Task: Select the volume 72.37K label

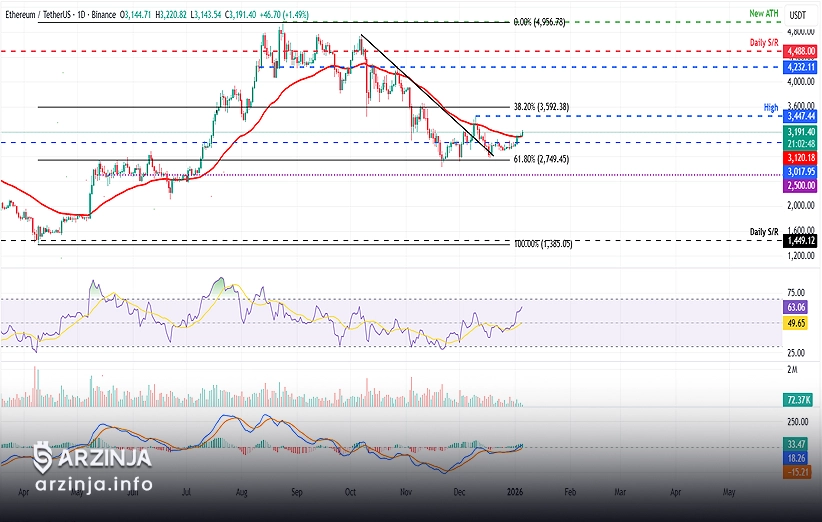Action: 798,400
